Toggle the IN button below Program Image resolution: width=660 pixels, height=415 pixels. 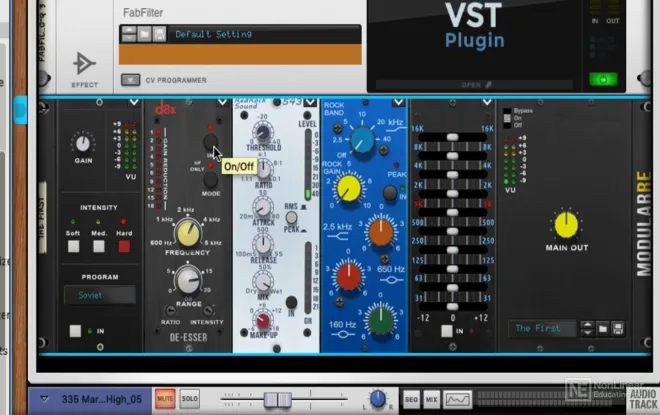[75, 331]
